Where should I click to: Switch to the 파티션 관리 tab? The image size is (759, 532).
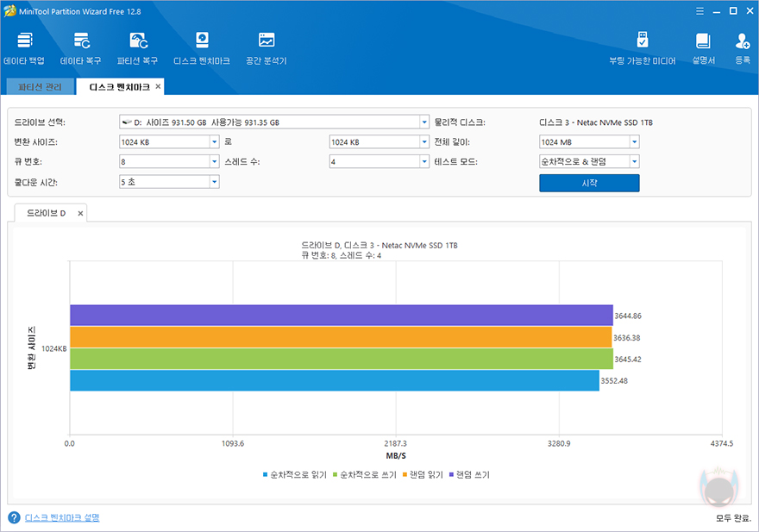click(41, 87)
